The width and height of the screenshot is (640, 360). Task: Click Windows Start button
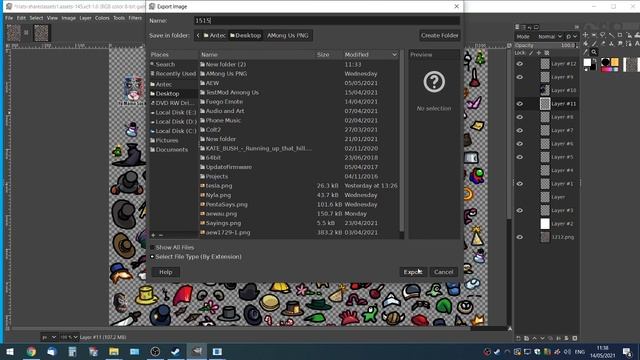point(10,351)
